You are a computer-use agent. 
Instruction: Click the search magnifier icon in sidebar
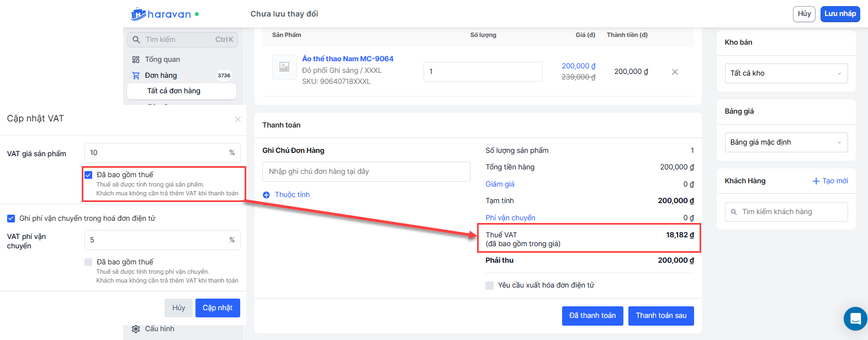point(136,40)
